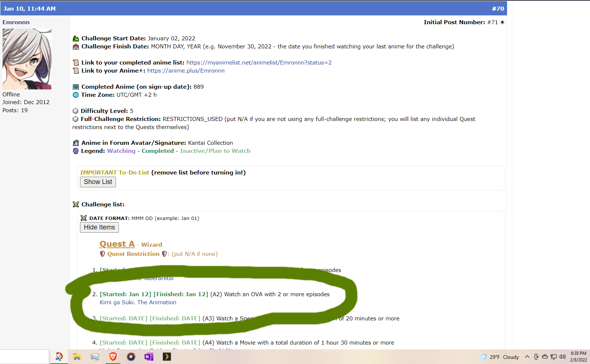Open the Kimi ga Suki. The Animation entry
Viewport: 590px width, 364px height.
tap(138, 302)
